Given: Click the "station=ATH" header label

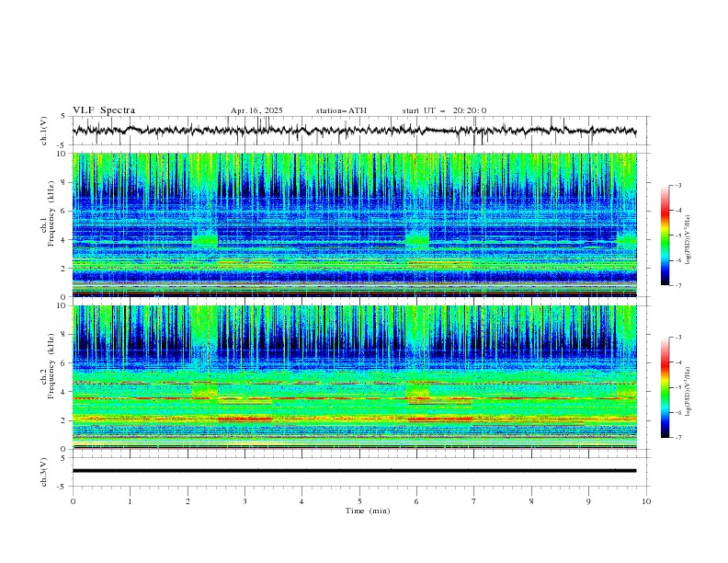Looking at the screenshot, I should point(341,110).
